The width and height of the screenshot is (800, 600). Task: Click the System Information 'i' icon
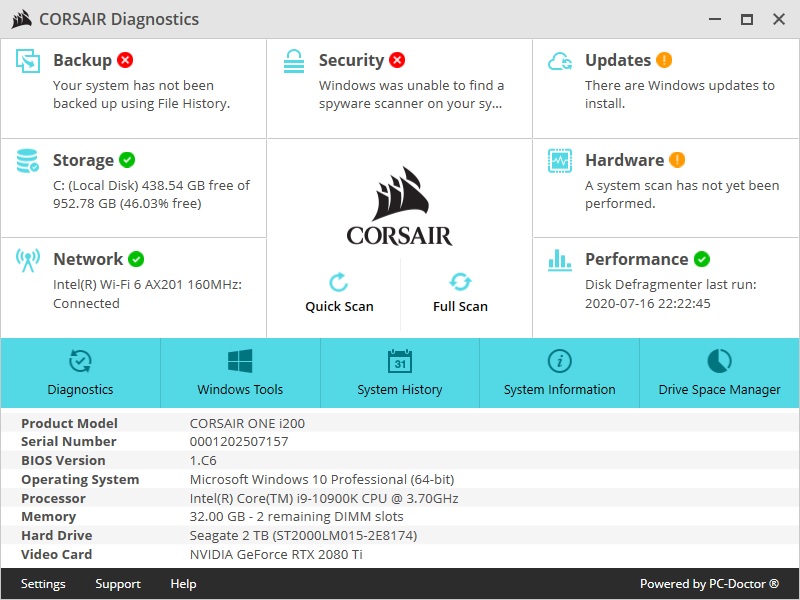pos(560,361)
